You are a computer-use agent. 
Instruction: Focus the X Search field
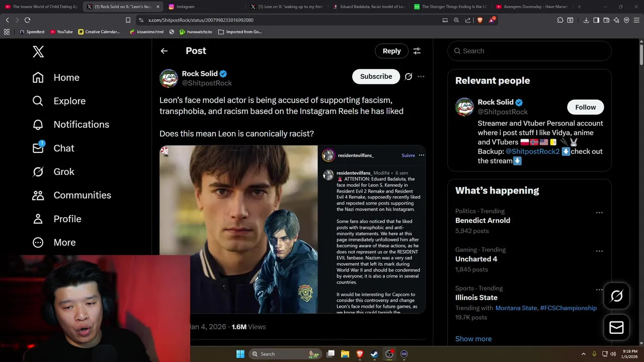tap(529, 51)
